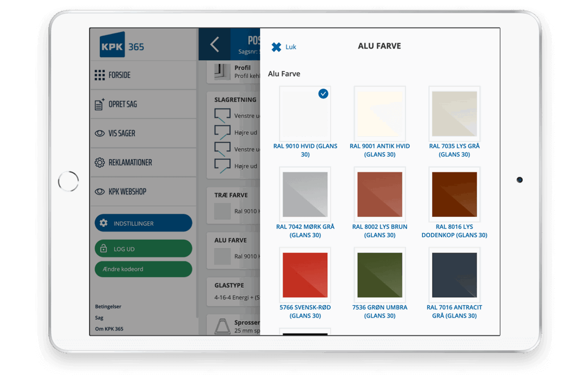Click the Opret Sag document icon
Image resolution: width=588 pixels, height=378 pixels.
pyautogui.click(x=99, y=104)
